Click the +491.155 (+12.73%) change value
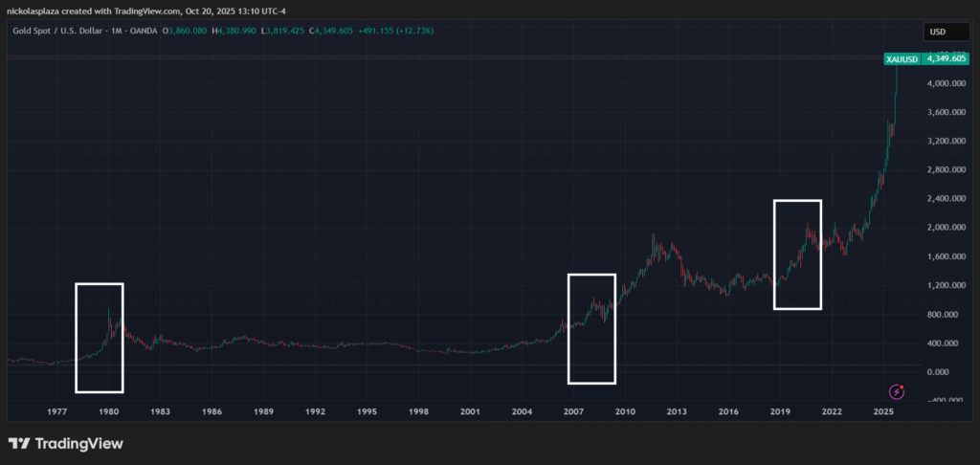Viewport: 980px width, 465px height. [x=394, y=32]
